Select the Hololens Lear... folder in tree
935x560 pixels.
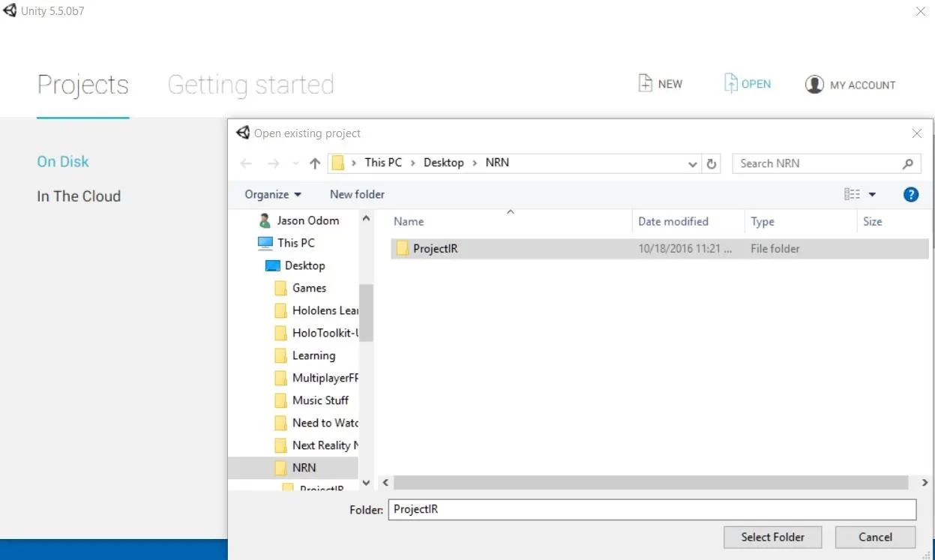click(x=316, y=310)
